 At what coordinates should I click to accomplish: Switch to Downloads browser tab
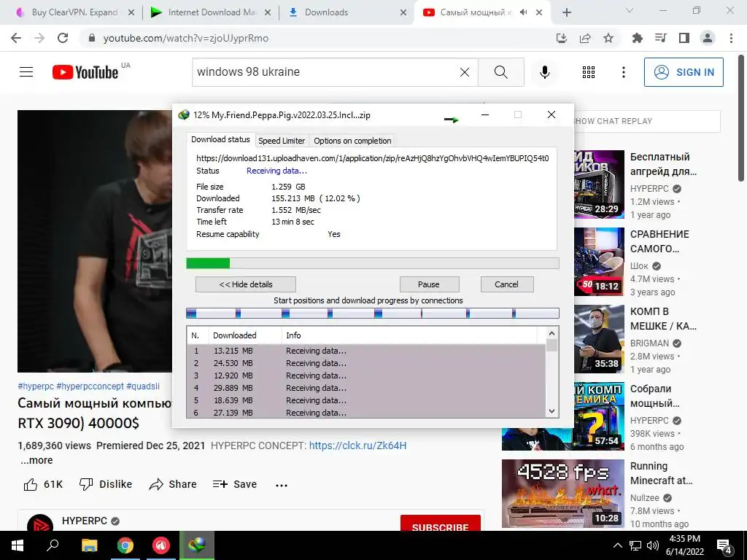pos(348,12)
